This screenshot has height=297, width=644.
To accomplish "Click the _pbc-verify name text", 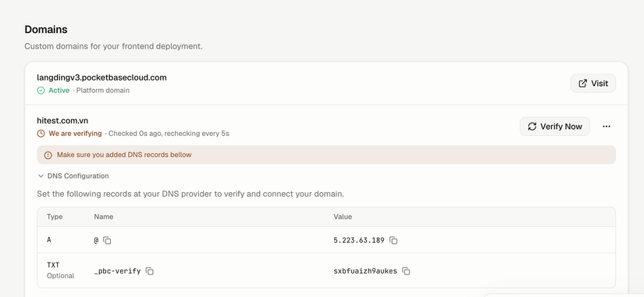I will [117, 271].
